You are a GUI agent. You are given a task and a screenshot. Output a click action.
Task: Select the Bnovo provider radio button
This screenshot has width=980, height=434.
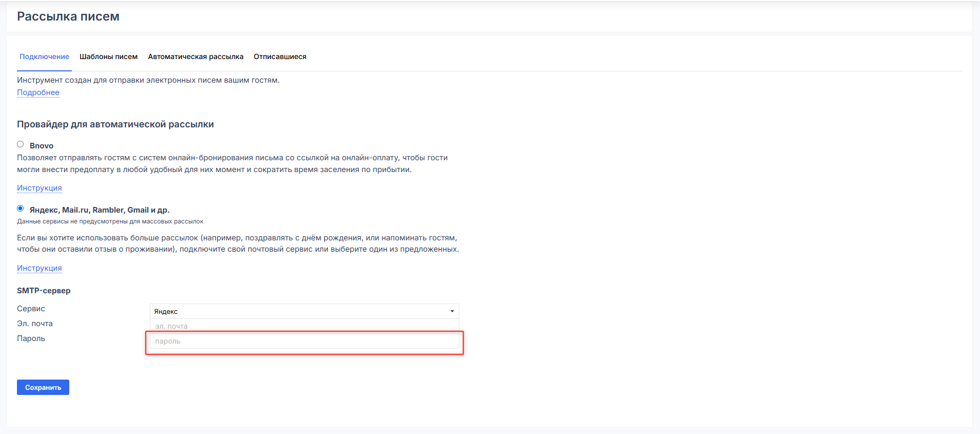click(x=21, y=144)
